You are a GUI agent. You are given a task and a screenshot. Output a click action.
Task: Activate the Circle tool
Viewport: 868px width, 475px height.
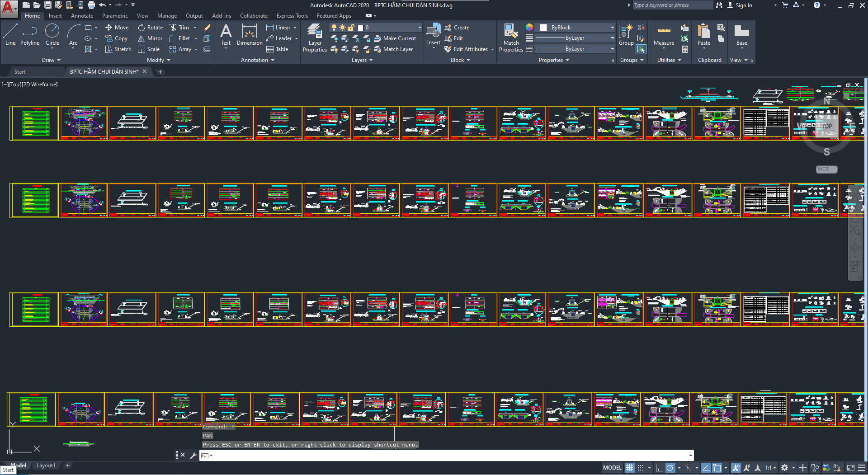click(52, 35)
